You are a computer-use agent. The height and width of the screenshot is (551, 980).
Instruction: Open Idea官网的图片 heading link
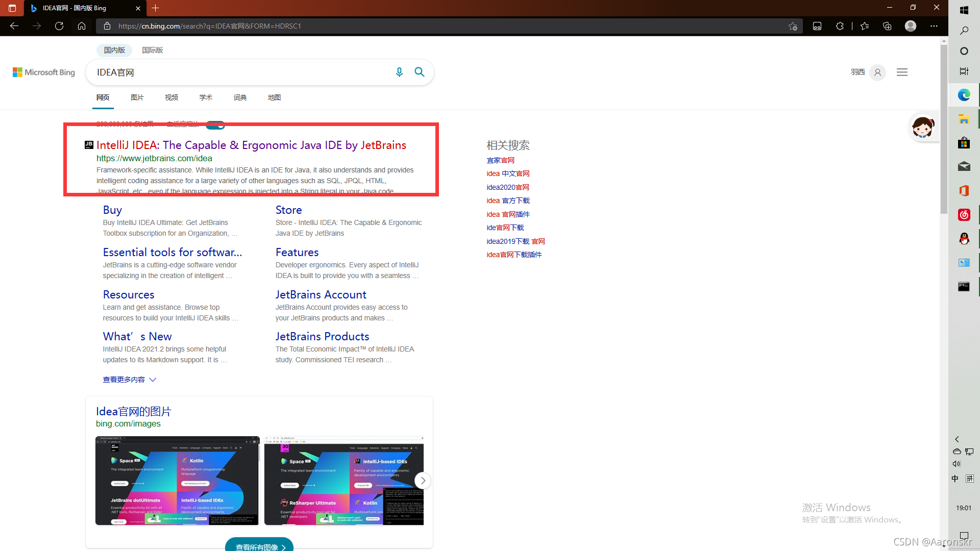(x=134, y=412)
